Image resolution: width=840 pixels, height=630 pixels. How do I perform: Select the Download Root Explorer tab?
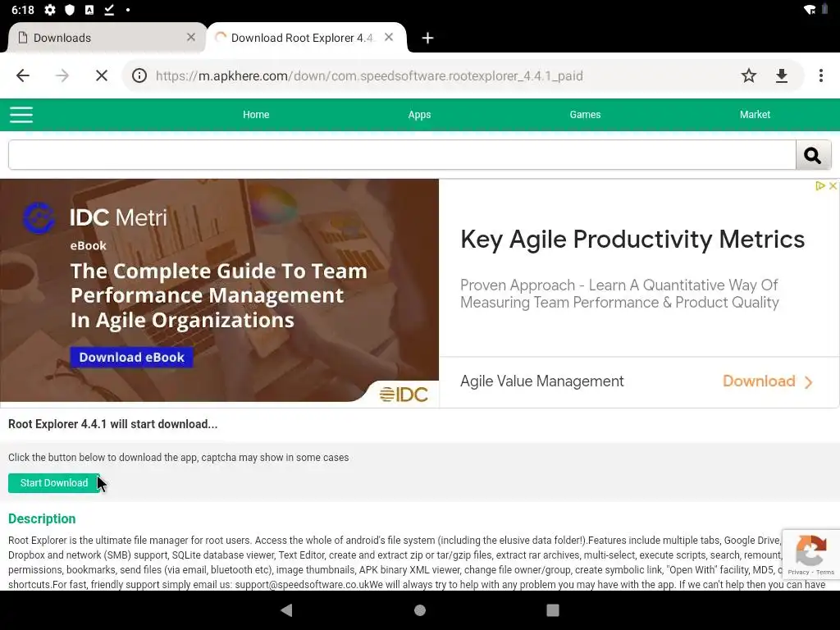(306, 38)
